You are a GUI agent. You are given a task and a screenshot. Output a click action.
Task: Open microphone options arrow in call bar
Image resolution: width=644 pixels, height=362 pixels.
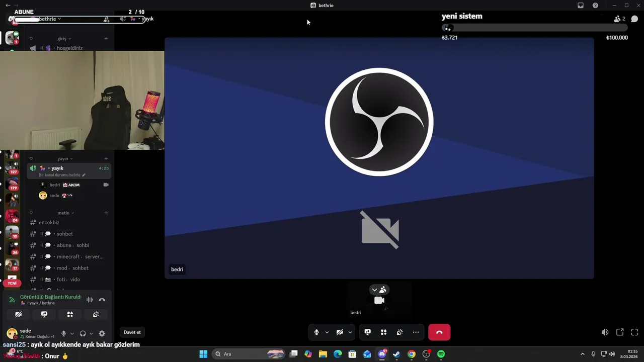[327, 332]
